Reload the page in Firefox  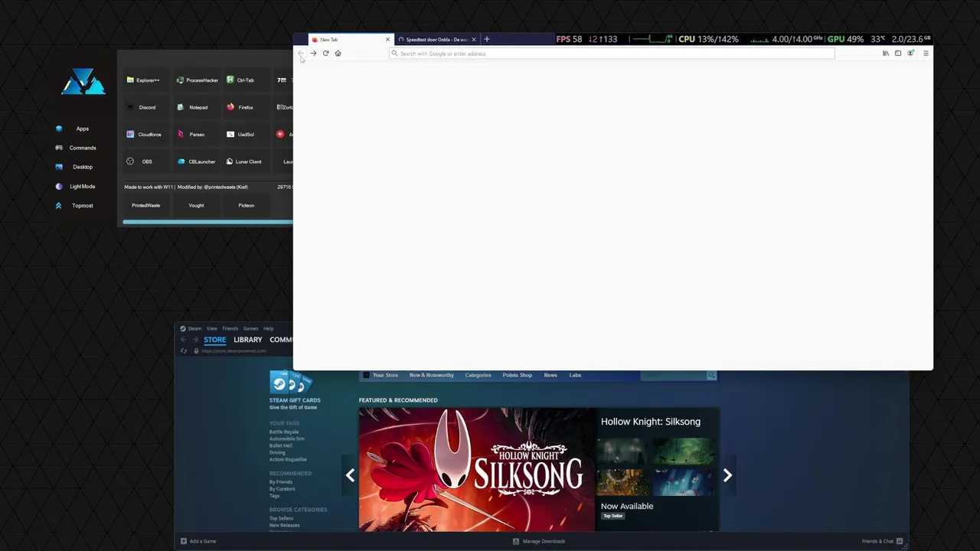point(325,54)
